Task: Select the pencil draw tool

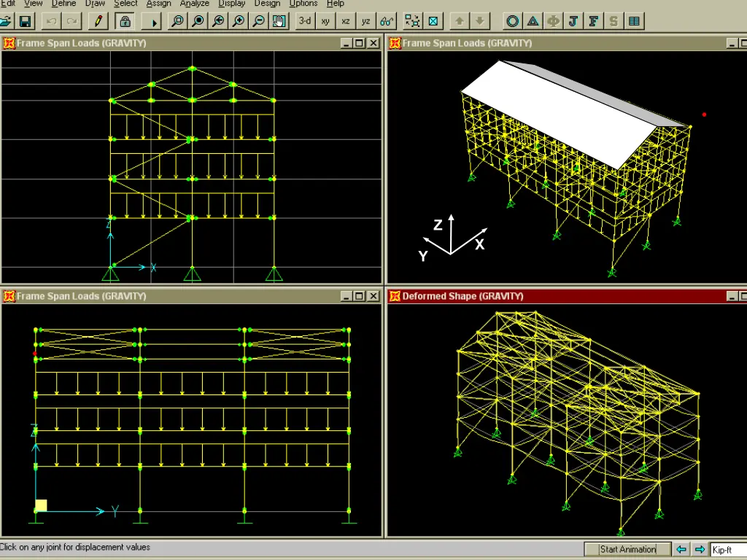Action: coord(99,21)
